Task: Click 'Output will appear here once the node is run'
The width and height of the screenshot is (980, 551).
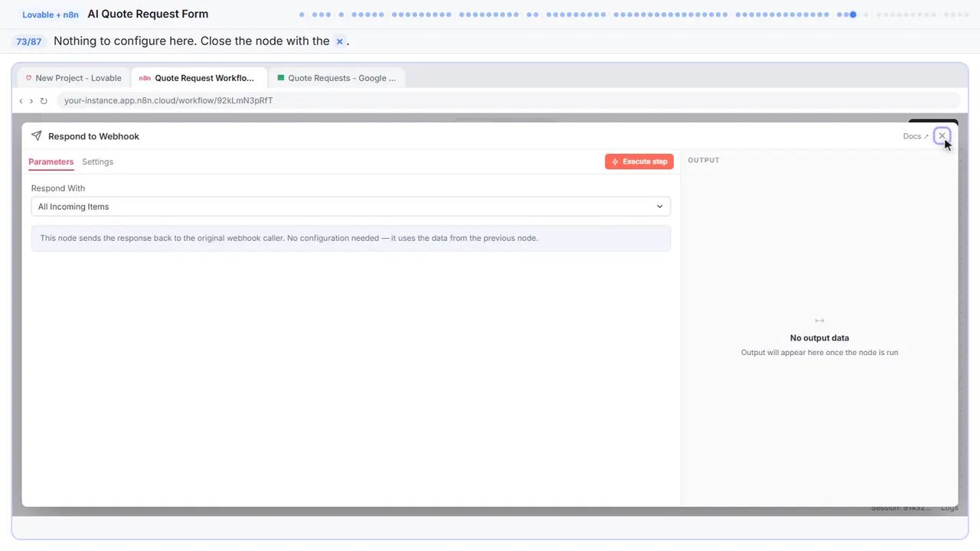Action: [819, 353]
